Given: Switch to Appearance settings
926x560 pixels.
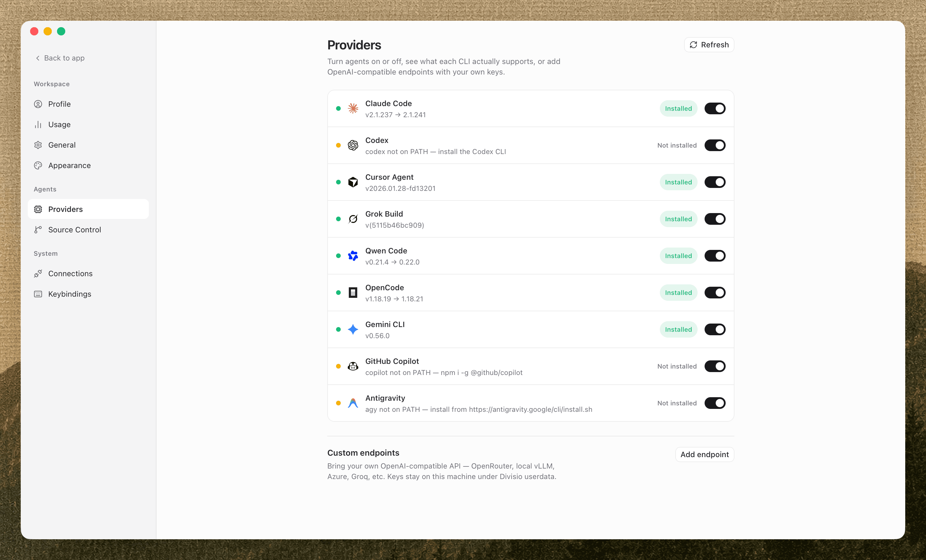Looking at the screenshot, I should click(88, 165).
